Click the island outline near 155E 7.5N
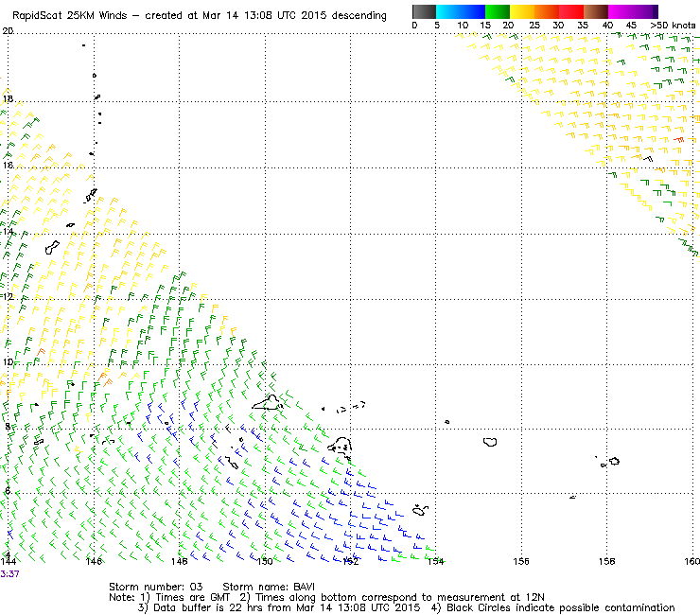 (x=490, y=442)
